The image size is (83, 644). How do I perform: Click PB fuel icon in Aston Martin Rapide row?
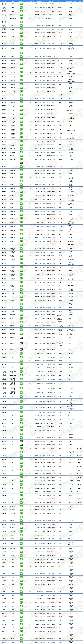tap(21, 15)
